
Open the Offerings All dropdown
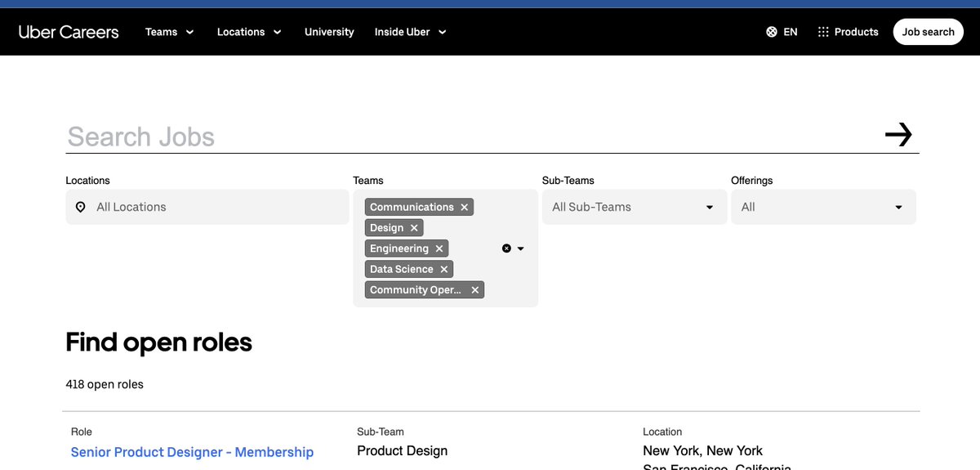point(823,207)
